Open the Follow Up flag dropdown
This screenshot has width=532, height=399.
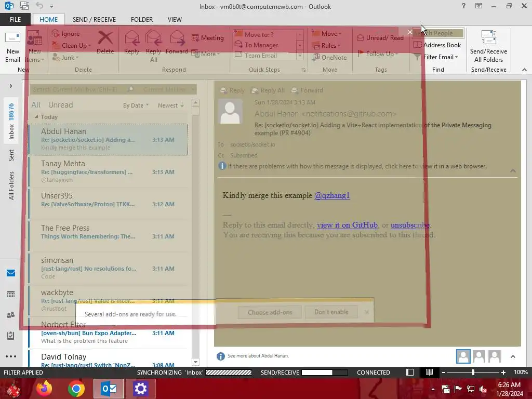[x=378, y=54]
